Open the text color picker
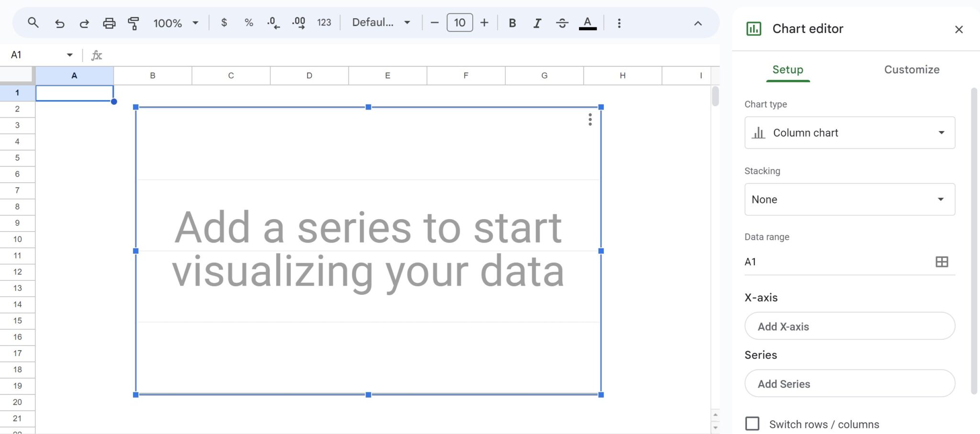Viewport: 980px width, 434px height. (588, 22)
